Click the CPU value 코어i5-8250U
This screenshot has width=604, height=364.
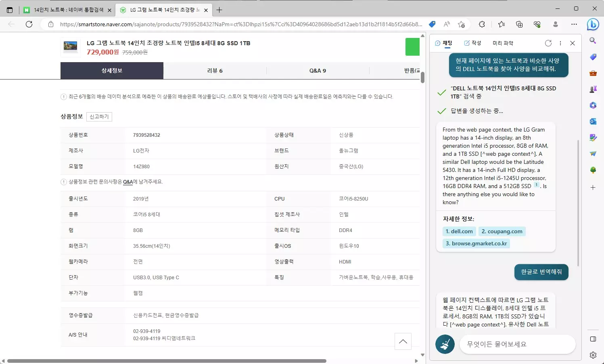coord(353,199)
